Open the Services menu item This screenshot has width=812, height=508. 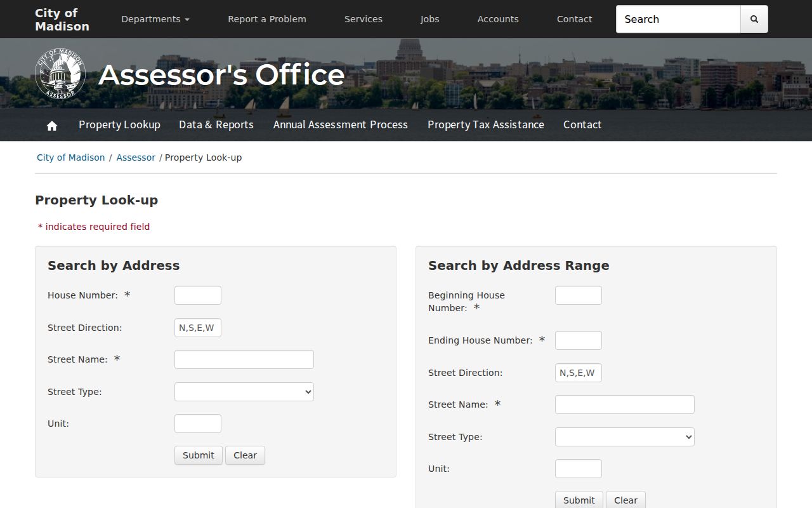(x=363, y=19)
